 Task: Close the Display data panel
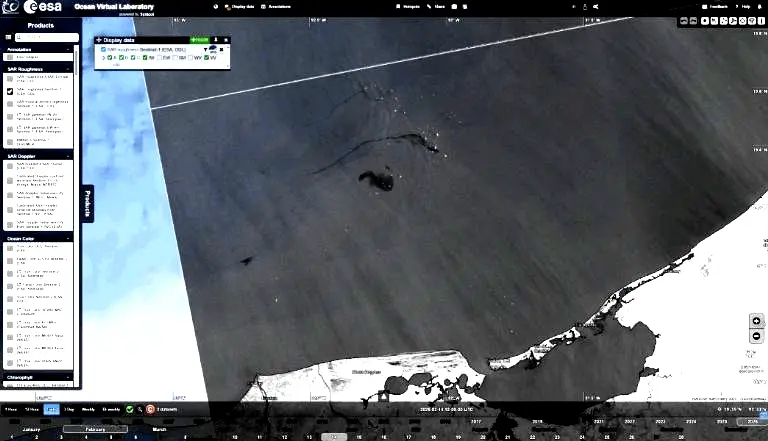(226, 40)
